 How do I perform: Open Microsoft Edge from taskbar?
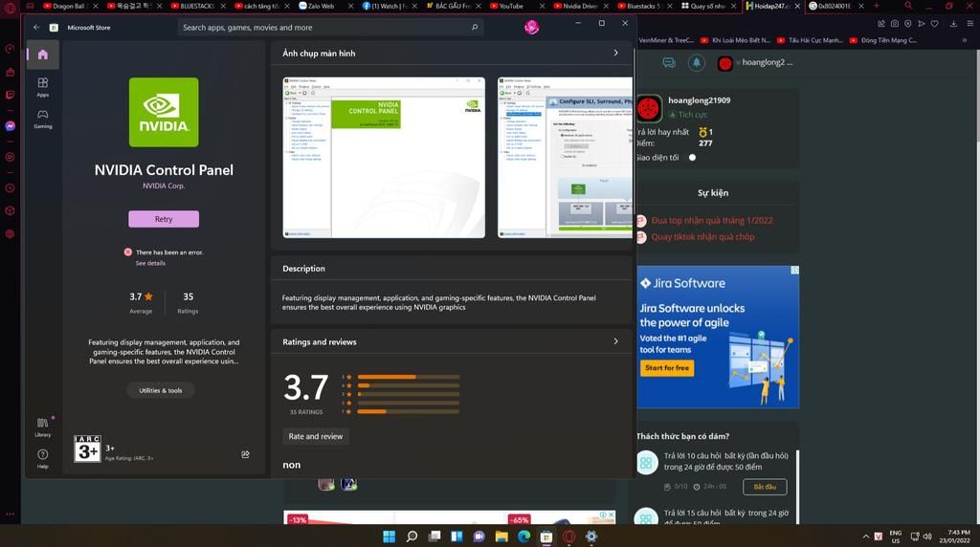523,536
